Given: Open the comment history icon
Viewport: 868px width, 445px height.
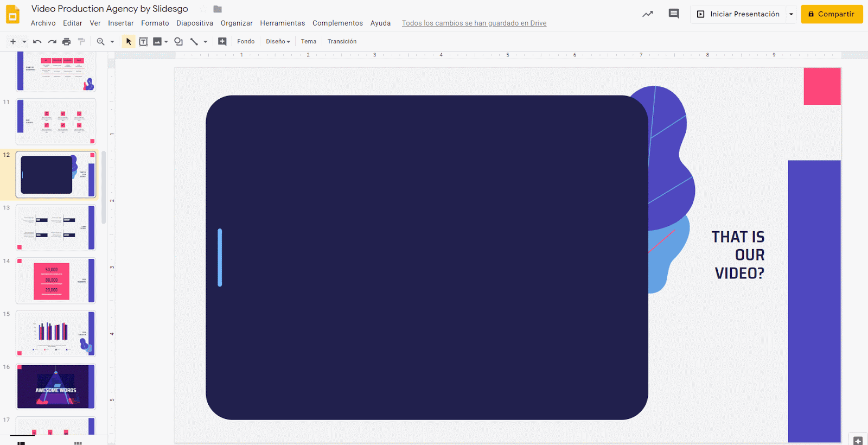Looking at the screenshot, I should point(674,14).
